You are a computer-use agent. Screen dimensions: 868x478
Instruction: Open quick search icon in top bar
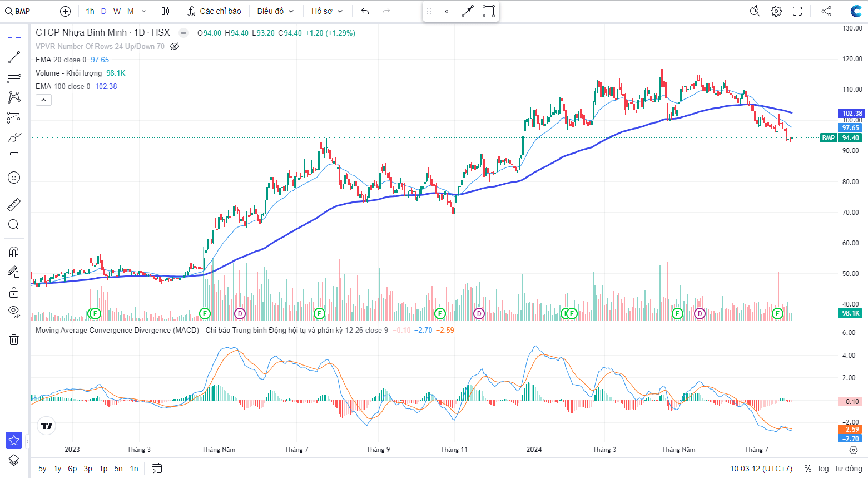(x=755, y=11)
